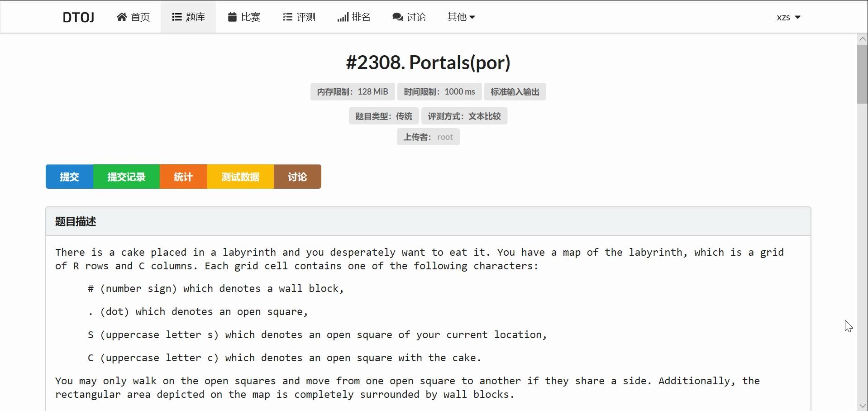Click the 标准输入输出 label
Screen dimensions: 868x411
[515, 92]
